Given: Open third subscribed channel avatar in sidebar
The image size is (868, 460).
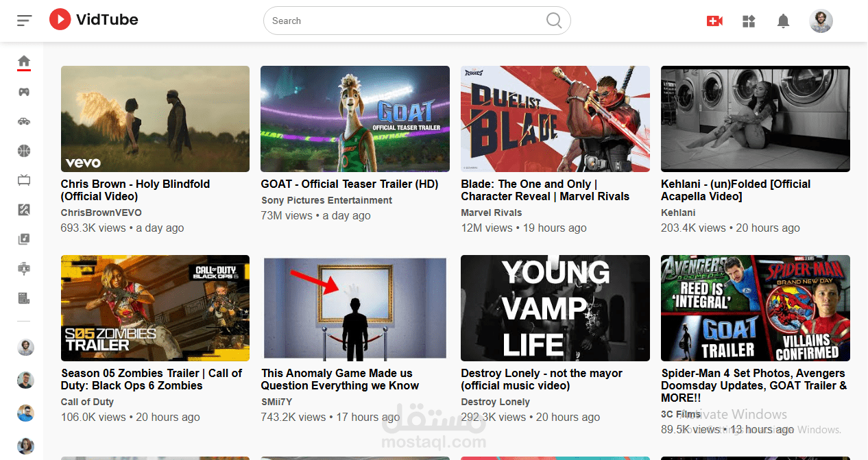Looking at the screenshot, I should coord(25,413).
